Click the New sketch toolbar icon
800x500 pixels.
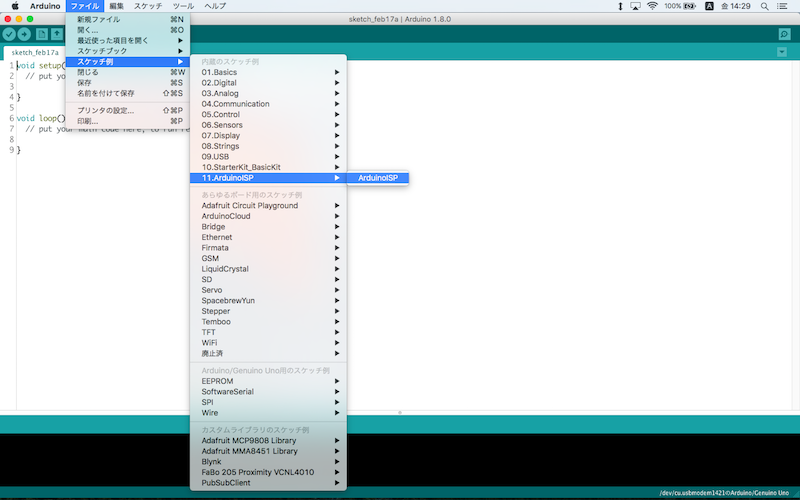[x=41, y=34]
